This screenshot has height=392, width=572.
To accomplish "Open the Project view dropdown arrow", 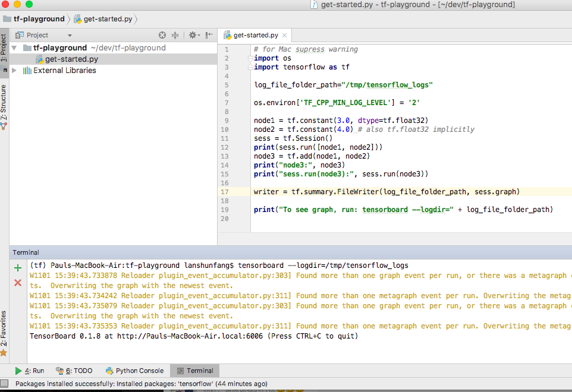I will [x=70, y=35].
